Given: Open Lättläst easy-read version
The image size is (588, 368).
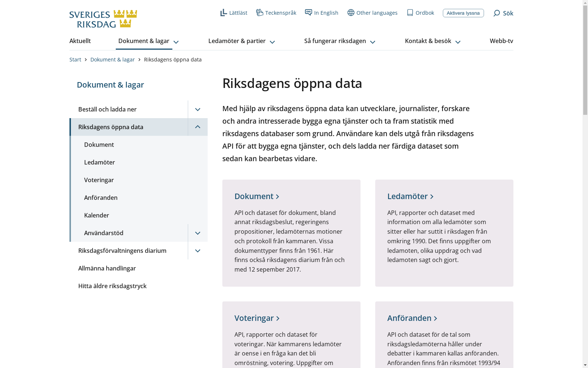Looking at the screenshot, I should [234, 13].
